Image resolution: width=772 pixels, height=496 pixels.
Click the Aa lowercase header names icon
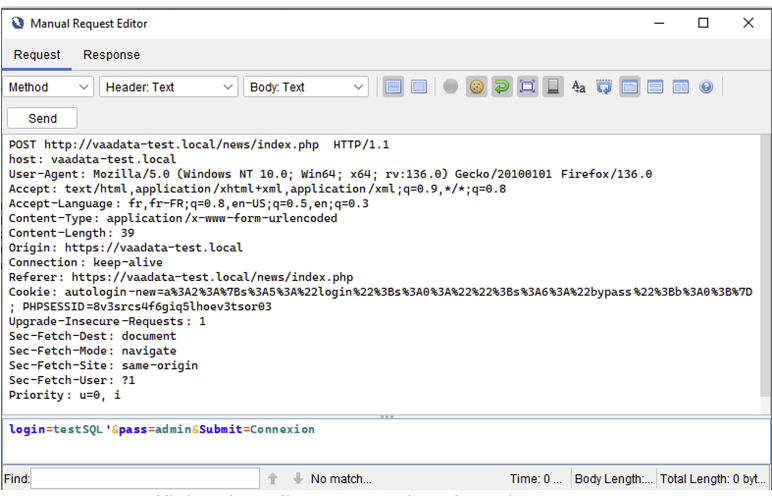[579, 87]
